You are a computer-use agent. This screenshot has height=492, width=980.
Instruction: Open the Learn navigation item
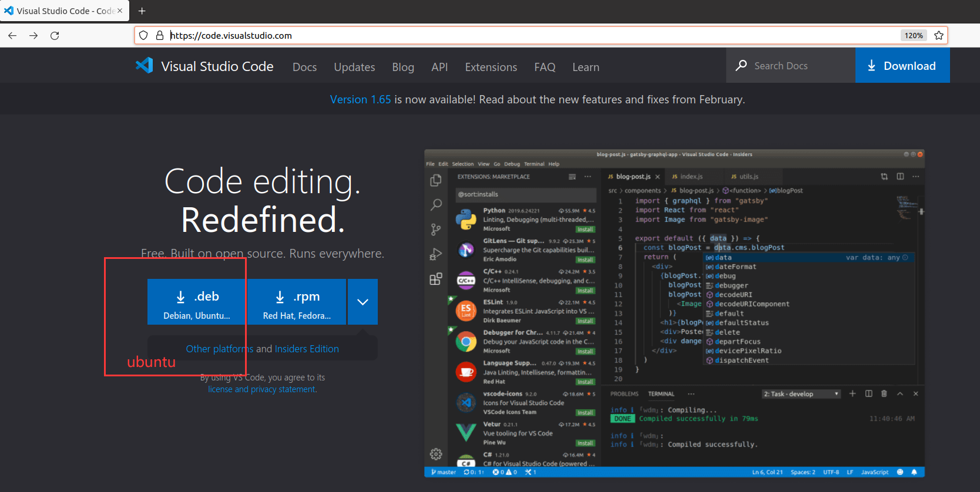pyautogui.click(x=586, y=67)
